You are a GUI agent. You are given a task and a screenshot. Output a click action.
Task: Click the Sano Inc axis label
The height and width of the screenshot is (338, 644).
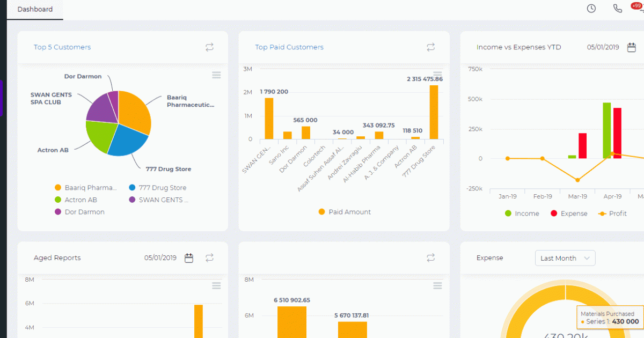[279, 156]
